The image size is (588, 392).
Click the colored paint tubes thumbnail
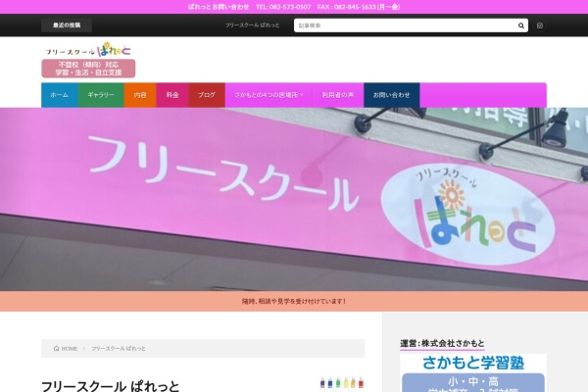pos(342,383)
